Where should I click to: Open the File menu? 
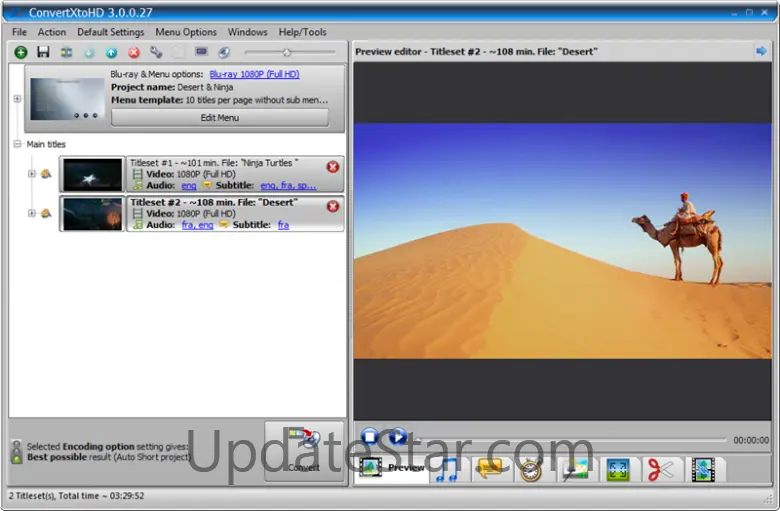point(19,32)
